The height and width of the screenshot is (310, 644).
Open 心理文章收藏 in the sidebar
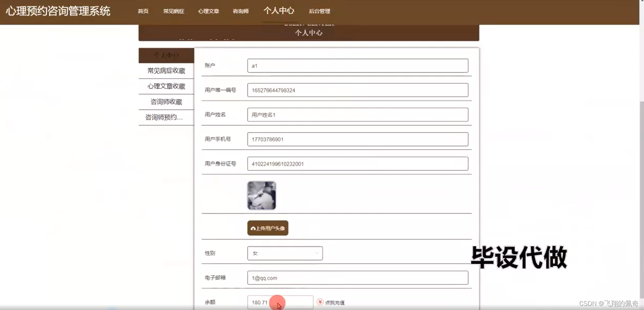(x=166, y=86)
